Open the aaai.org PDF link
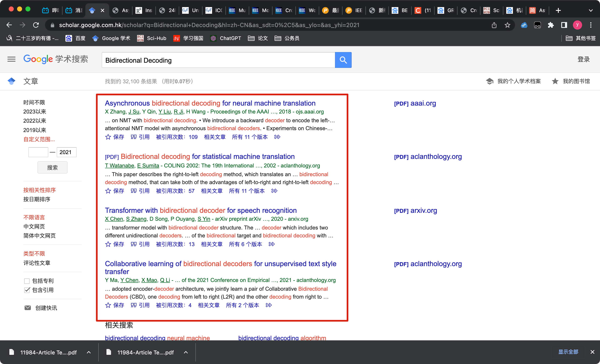Viewport: 600px width, 364px height. point(415,103)
